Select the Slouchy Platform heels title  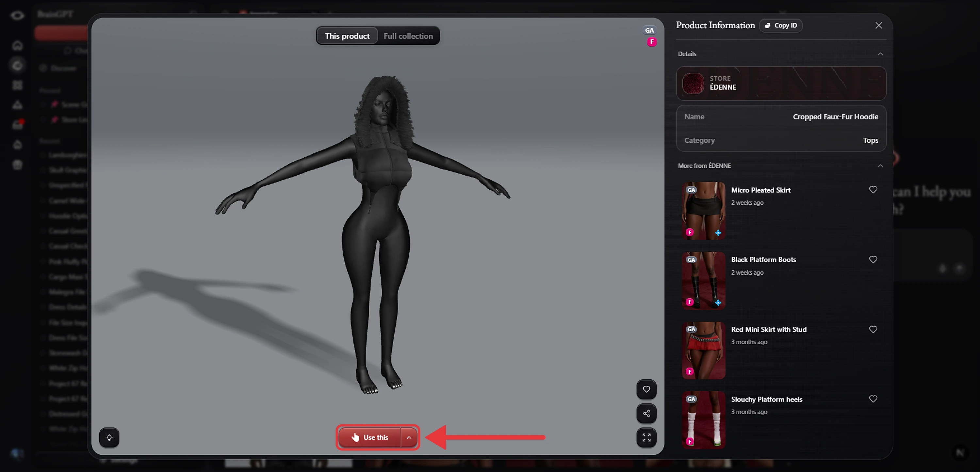[x=767, y=399]
